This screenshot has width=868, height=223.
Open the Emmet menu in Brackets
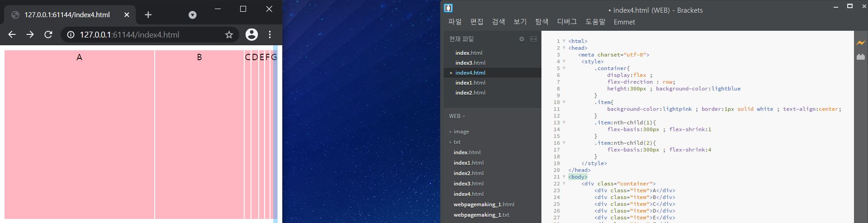tap(624, 22)
